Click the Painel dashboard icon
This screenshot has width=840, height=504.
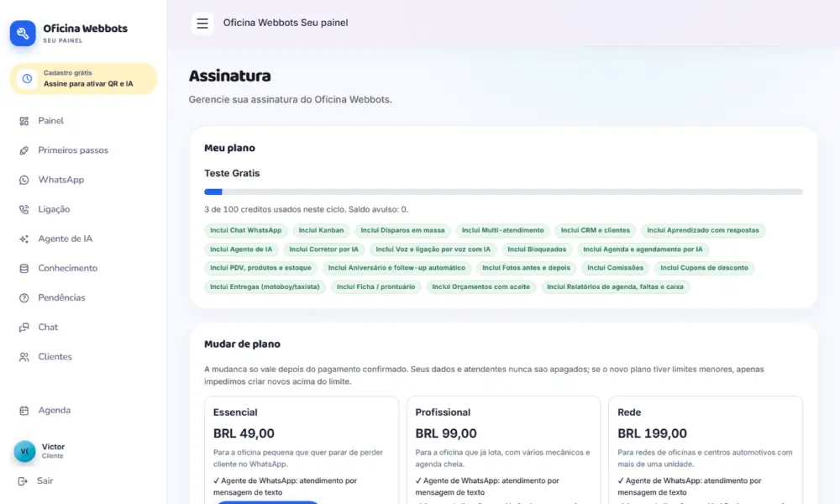point(24,121)
